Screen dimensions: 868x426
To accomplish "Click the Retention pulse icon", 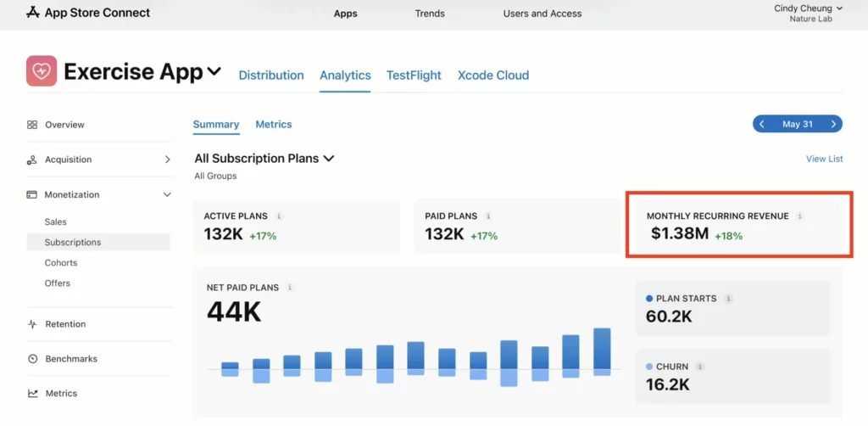I will coord(32,324).
